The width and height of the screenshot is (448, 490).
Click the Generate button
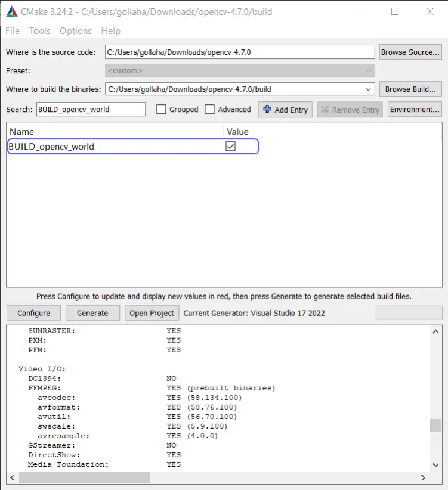click(92, 313)
